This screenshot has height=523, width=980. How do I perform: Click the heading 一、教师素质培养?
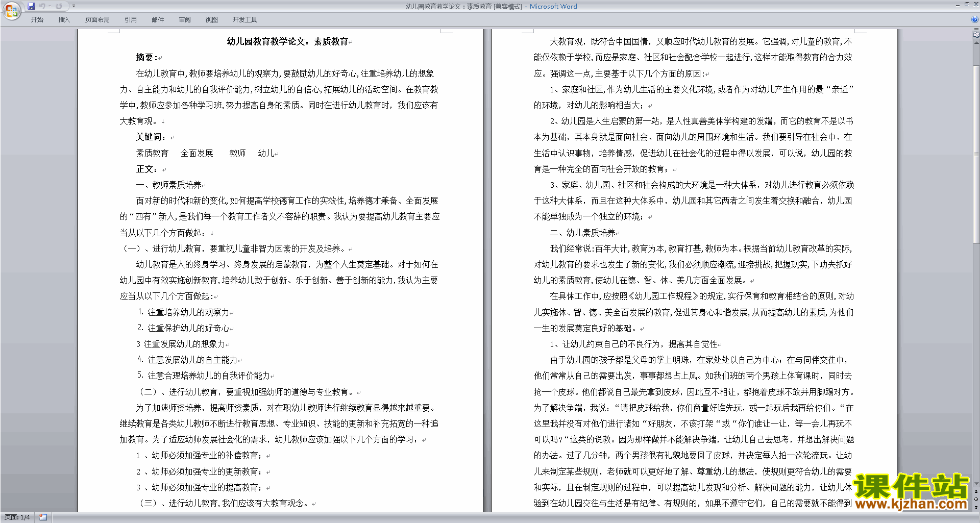(169, 185)
